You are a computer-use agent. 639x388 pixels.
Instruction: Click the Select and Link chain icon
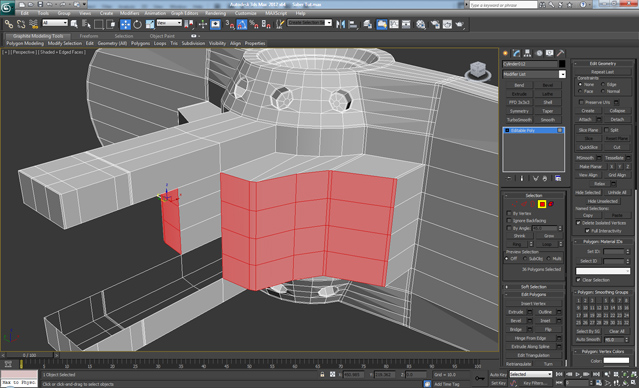(9, 24)
